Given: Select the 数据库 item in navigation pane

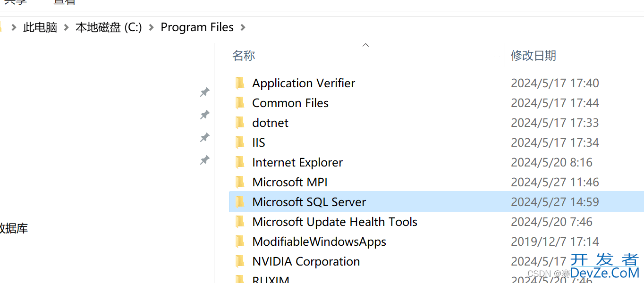Looking at the screenshot, I should 13,229.
